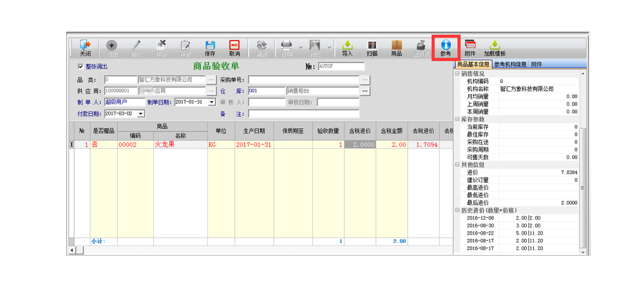Click the 含税金额 column header
644x290 pixels.
point(392,131)
